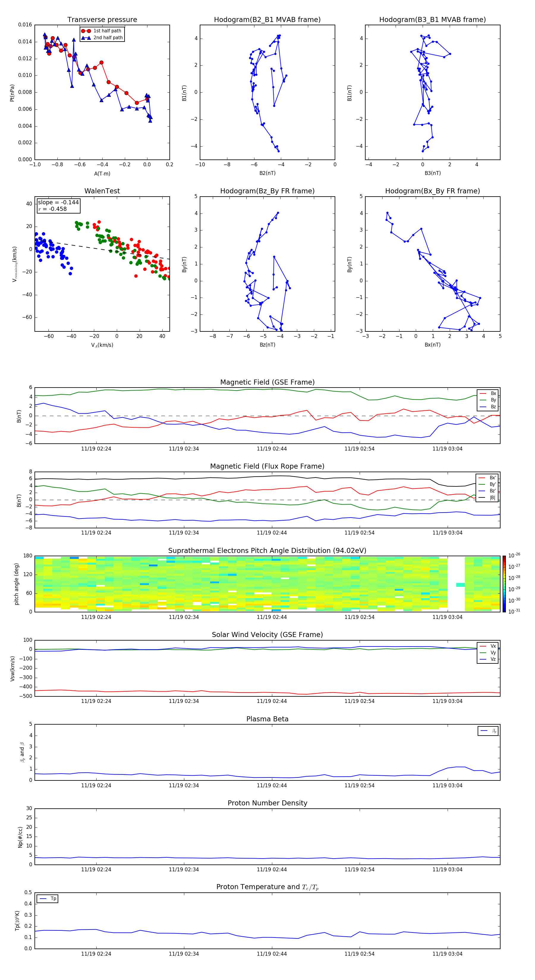
Task: Click the 'B3(nT)' x-axis label
Action: click(x=432, y=173)
